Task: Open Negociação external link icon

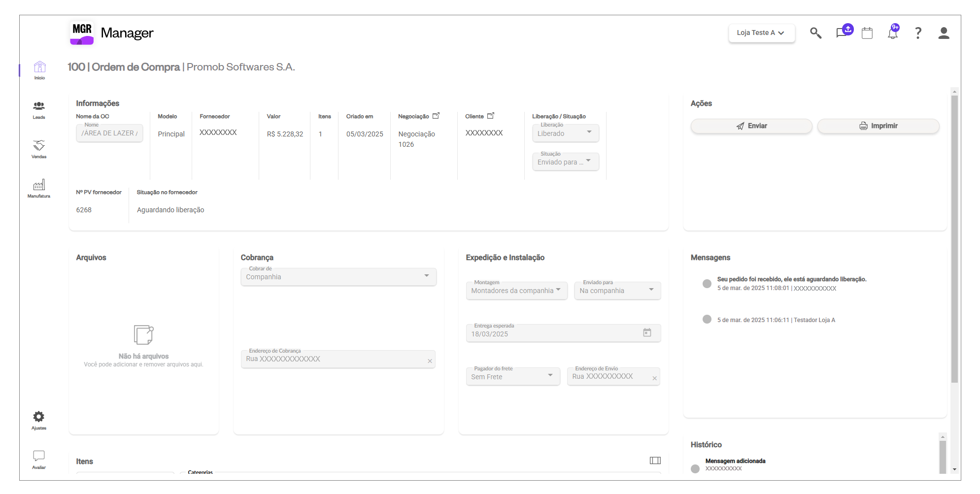Action: pos(436,116)
